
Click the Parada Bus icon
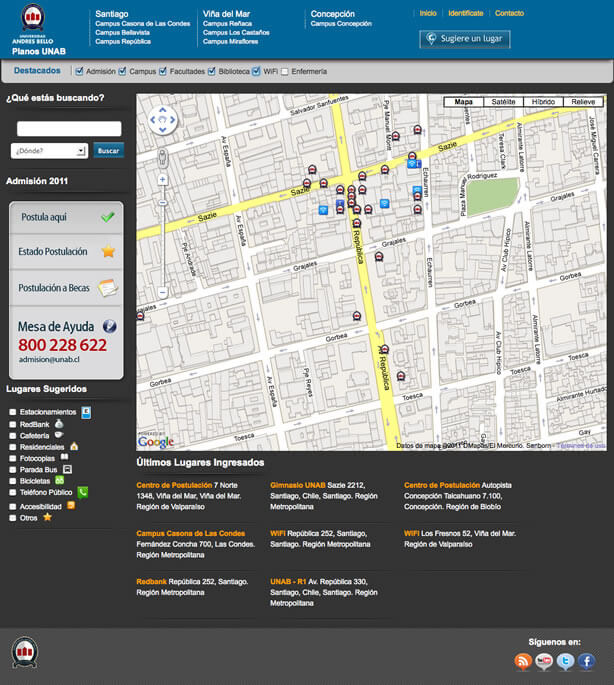tap(67, 469)
